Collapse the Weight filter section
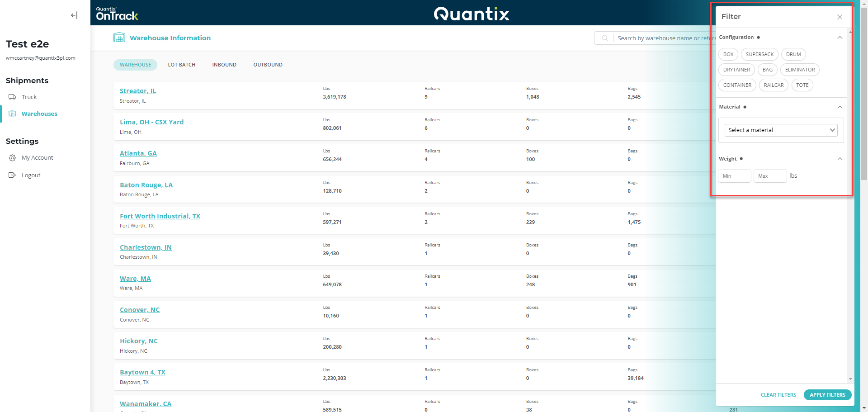Image resolution: width=868 pixels, height=412 pixels. (x=840, y=159)
